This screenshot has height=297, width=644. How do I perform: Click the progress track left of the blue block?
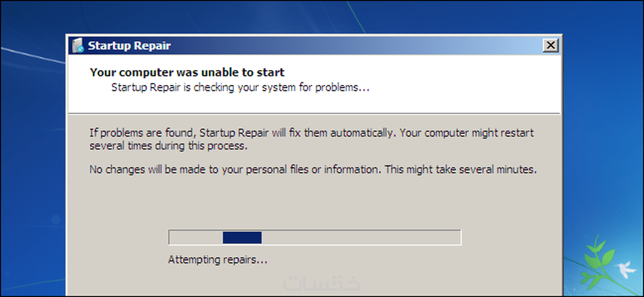(x=195, y=238)
